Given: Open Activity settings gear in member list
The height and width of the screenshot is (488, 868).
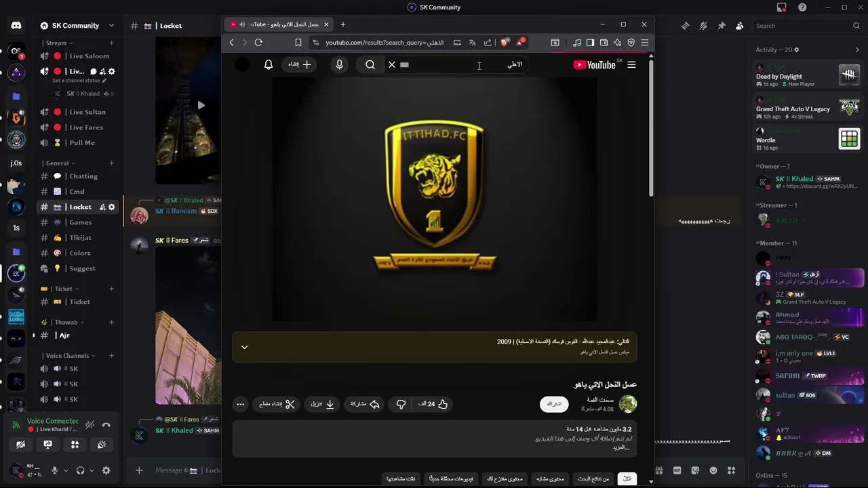Looking at the screenshot, I should click(797, 49).
